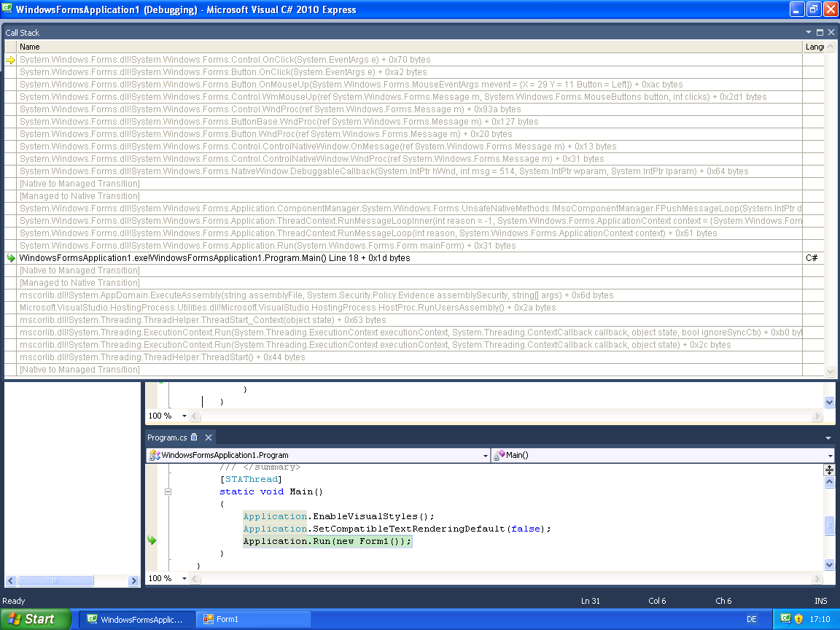Collapse the Main() method outline node

tap(168, 491)
